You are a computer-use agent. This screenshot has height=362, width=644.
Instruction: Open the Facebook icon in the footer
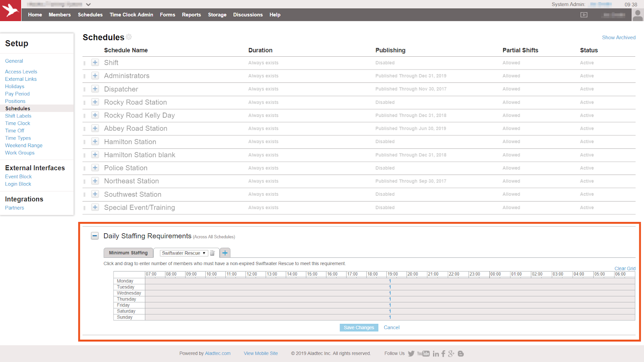[443, 354]
